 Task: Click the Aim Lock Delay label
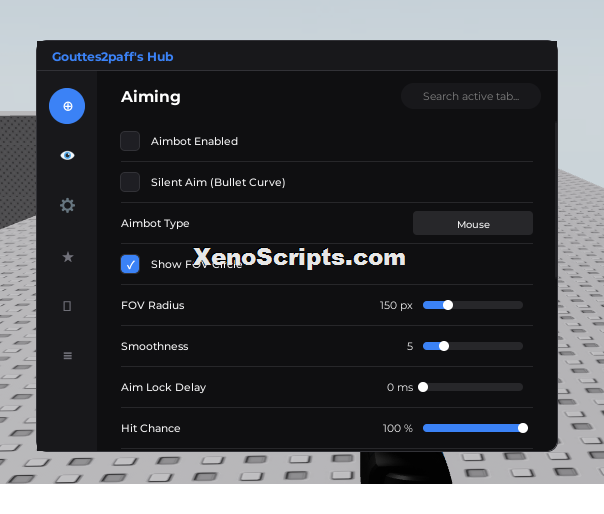(163, 387)
